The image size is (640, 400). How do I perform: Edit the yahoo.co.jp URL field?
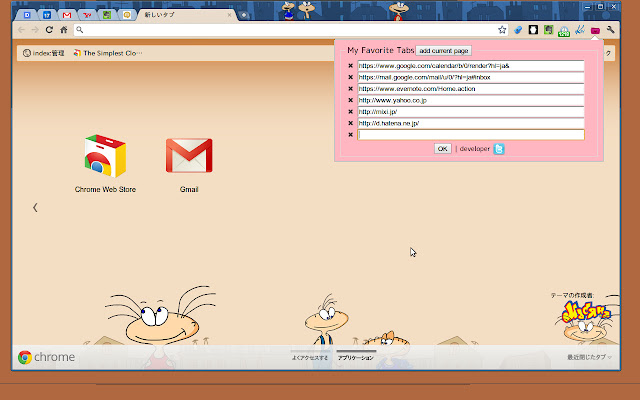(x=471, y=100)
